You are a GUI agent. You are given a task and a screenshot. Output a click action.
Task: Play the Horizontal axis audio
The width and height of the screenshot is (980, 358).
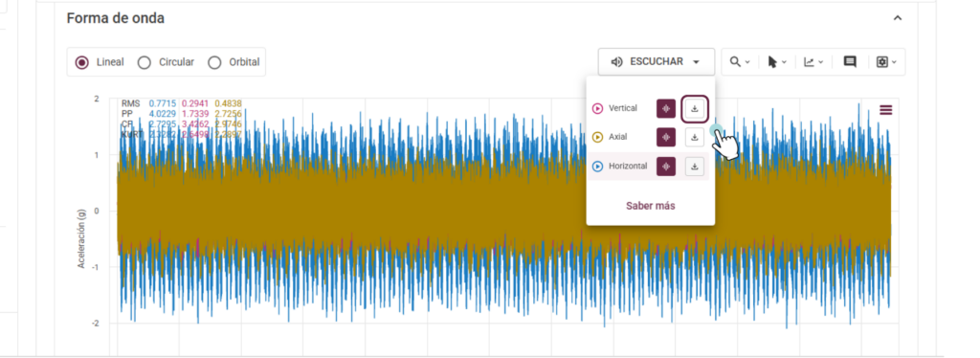(x=597, y=167)
